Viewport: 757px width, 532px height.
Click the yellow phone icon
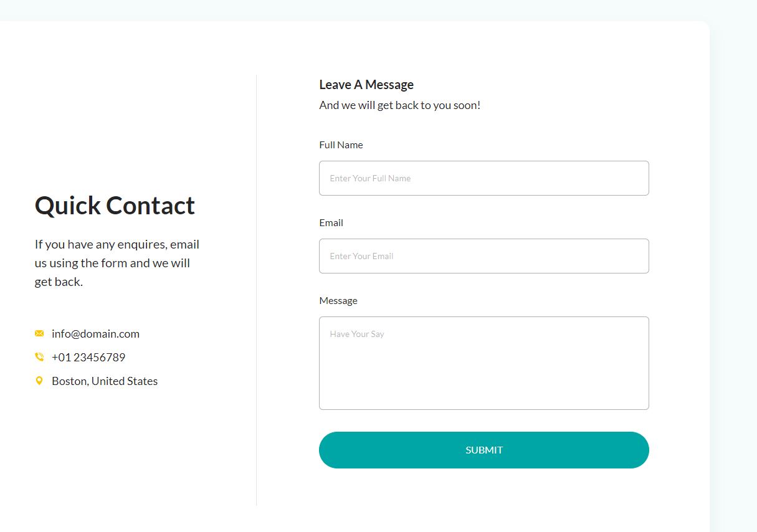pos(39,357)
